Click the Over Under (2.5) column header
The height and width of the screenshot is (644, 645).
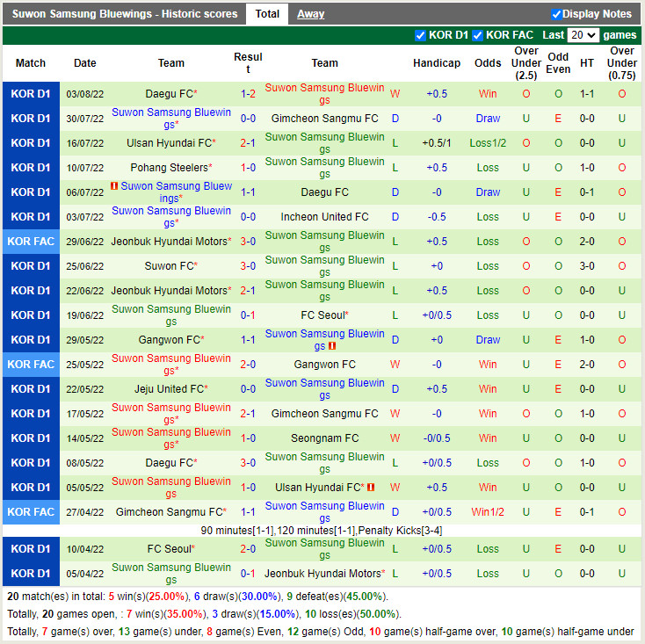pos(526,63)
